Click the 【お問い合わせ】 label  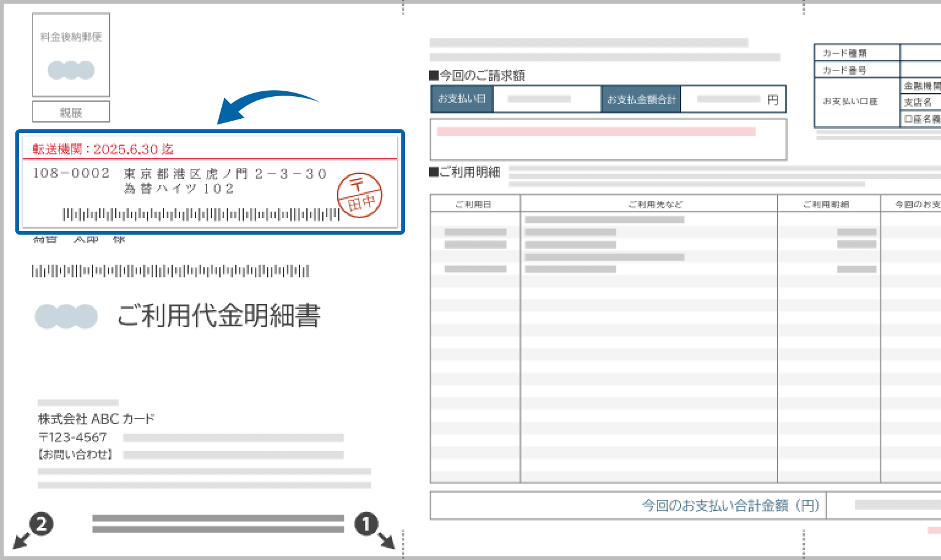[75, 455]
